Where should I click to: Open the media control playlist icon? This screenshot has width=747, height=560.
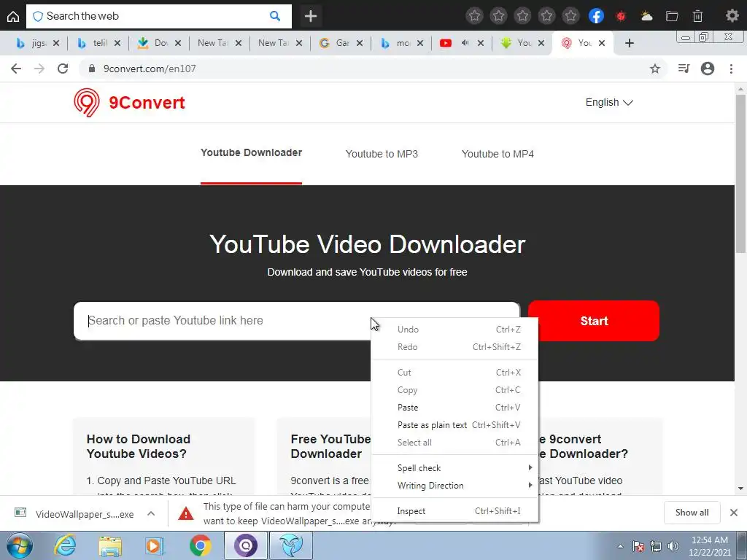(x=684, y=69)
